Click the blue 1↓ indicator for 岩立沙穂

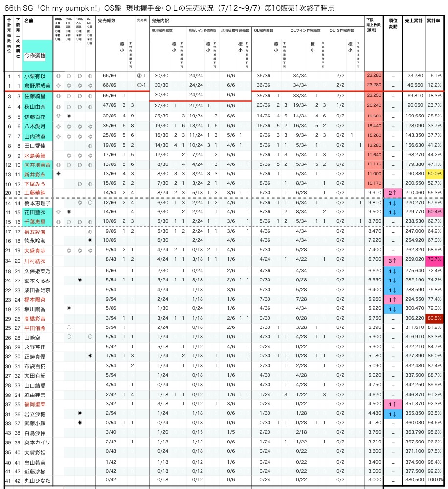click(393, 414)
